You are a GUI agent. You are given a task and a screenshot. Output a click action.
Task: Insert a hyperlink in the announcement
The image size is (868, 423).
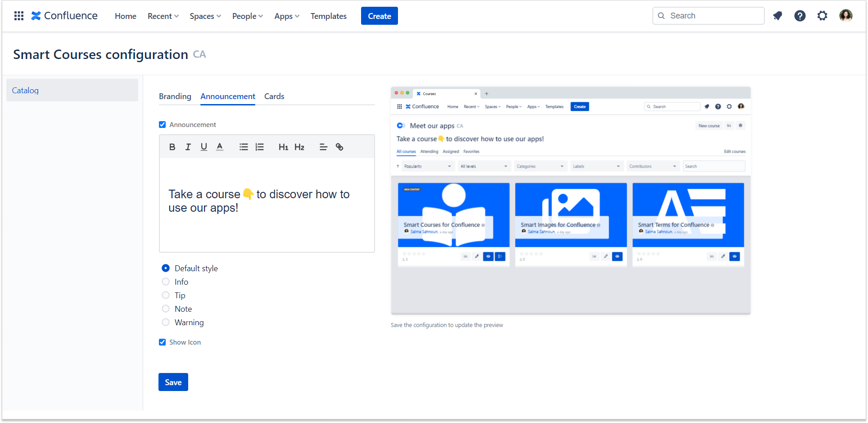[339, 147]
